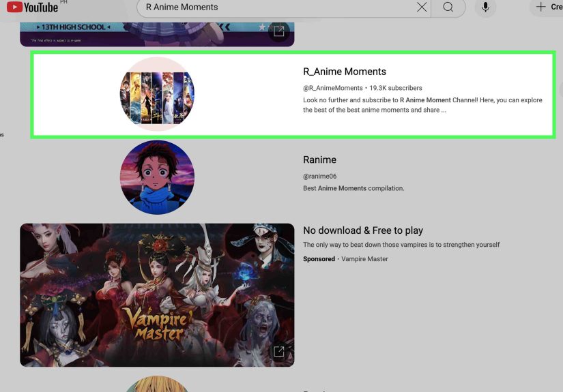This screenshot has height=392, width=563.
Task: Start voice search with the microphone icon
Action: [x=485, y=7]
